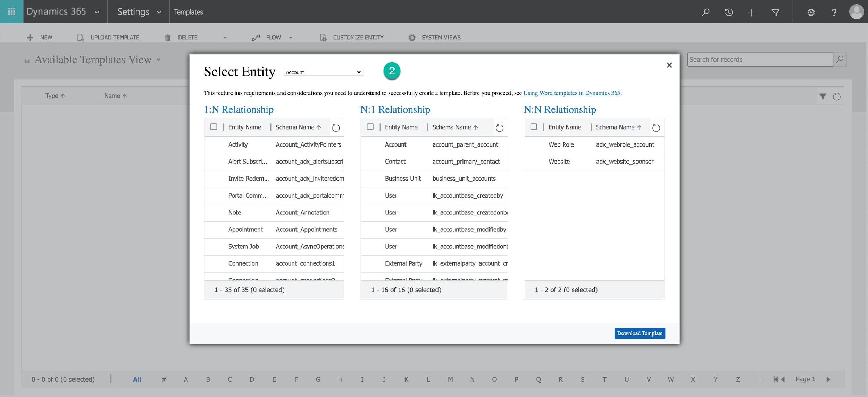Viewport: 868px width, 397px height.
Task: Open Using Word templates in Dynamics 365 link
Action: [572, 93]
